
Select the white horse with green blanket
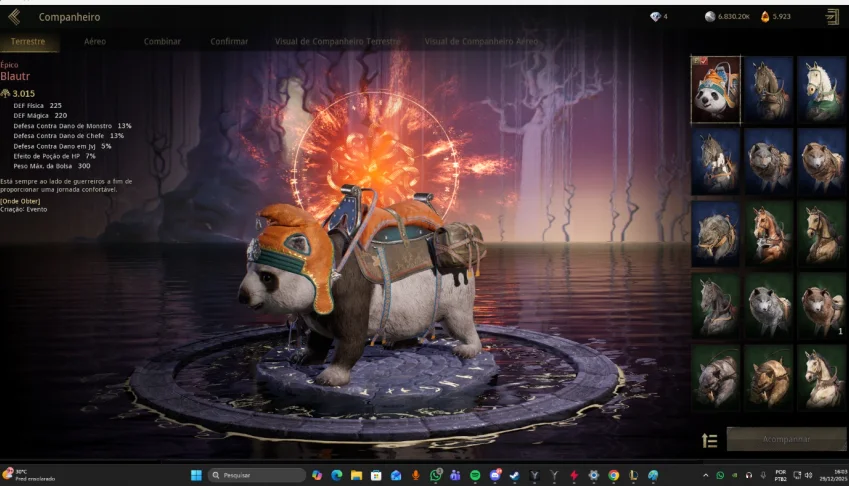pyautogui.click(x=821, y=89)
